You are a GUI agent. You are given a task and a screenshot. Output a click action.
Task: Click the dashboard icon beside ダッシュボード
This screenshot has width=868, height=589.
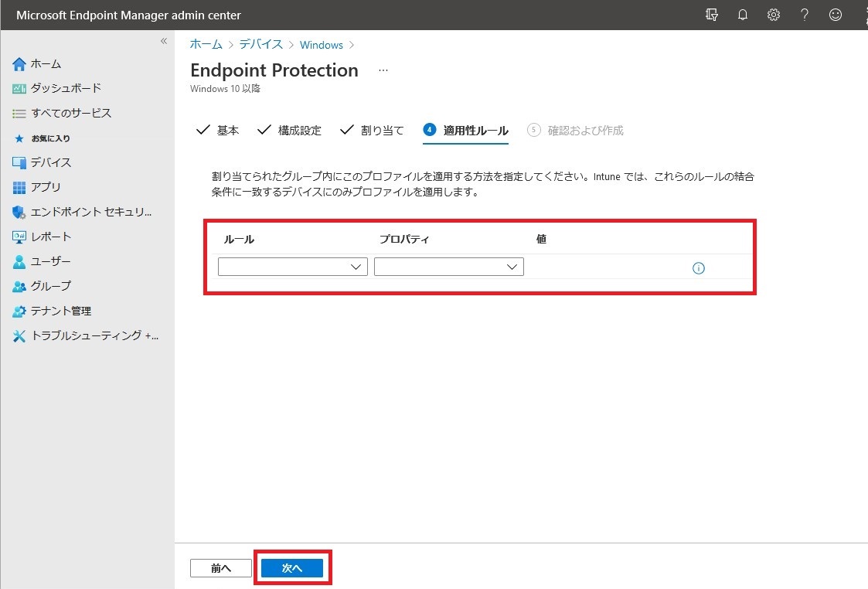[19, 89]
